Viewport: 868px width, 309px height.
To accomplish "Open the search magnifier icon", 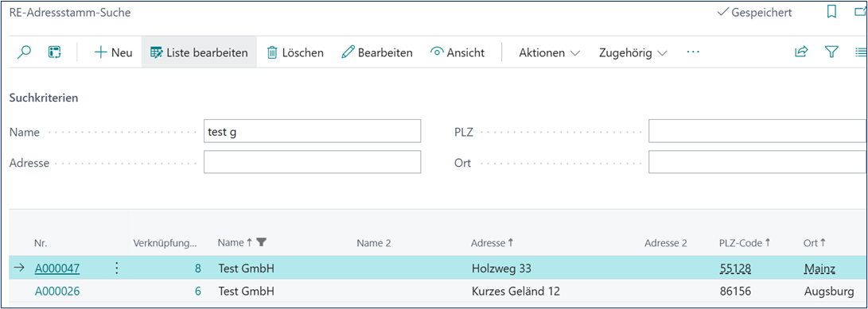I will (24, 52).
